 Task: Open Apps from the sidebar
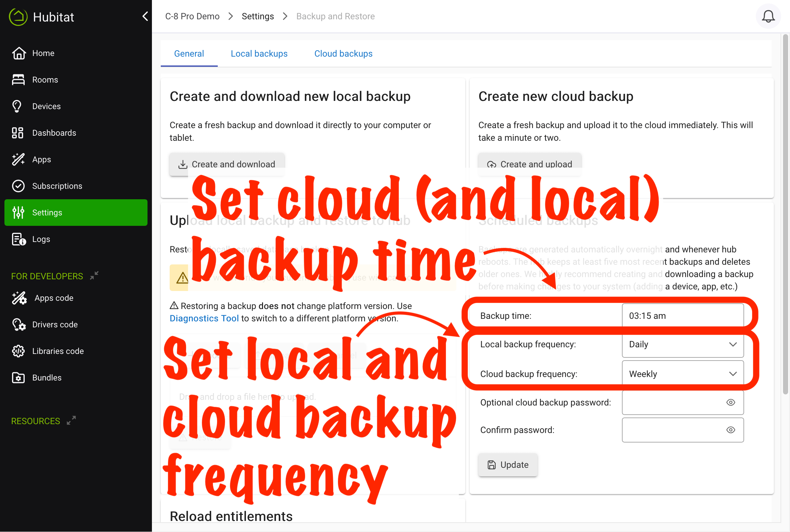76,159
